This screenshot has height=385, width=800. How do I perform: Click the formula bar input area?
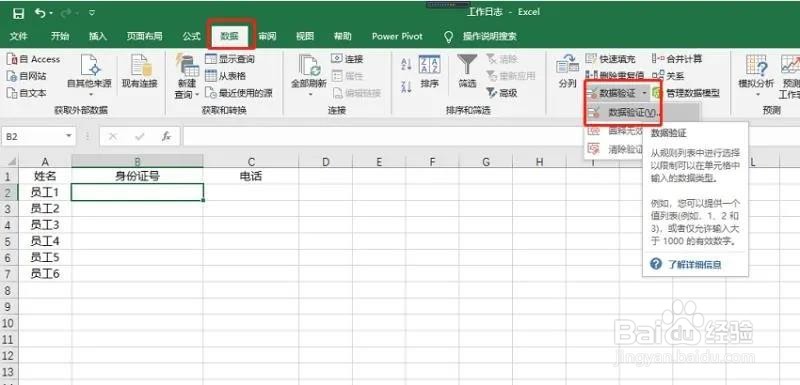click(x=383, y=137)
